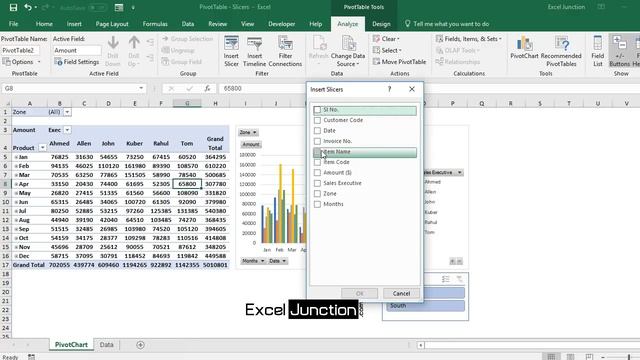
Task: Select the PivotChart sheet tab
Action: coord(71,345)
